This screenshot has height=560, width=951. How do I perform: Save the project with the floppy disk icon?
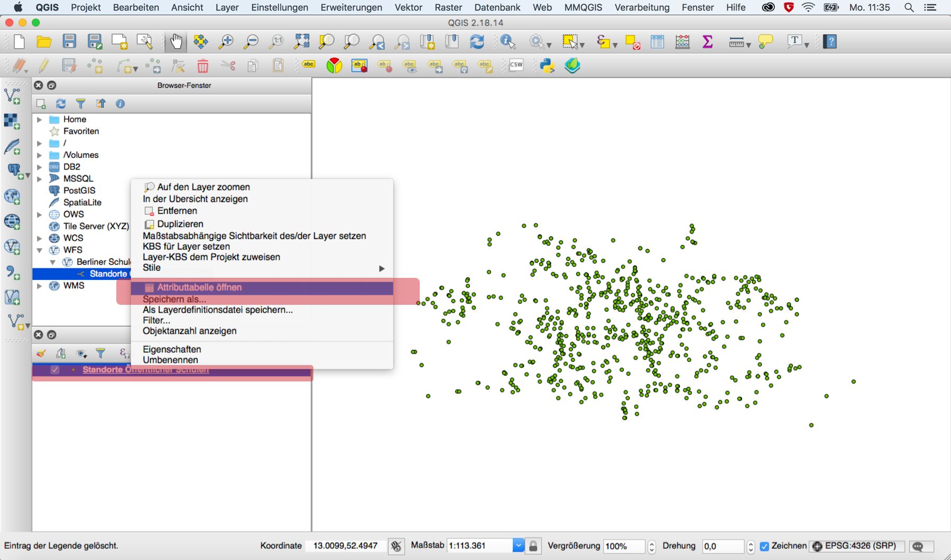tap(69, 42)
